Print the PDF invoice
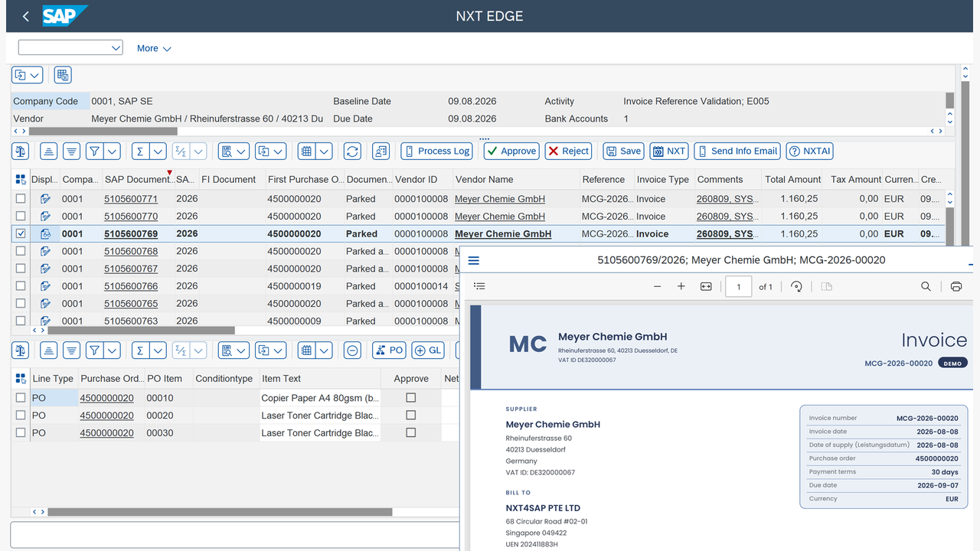Image resolution: width=980 pixels, height=551 pixels. pyautogui.click(x=955, y=286)
